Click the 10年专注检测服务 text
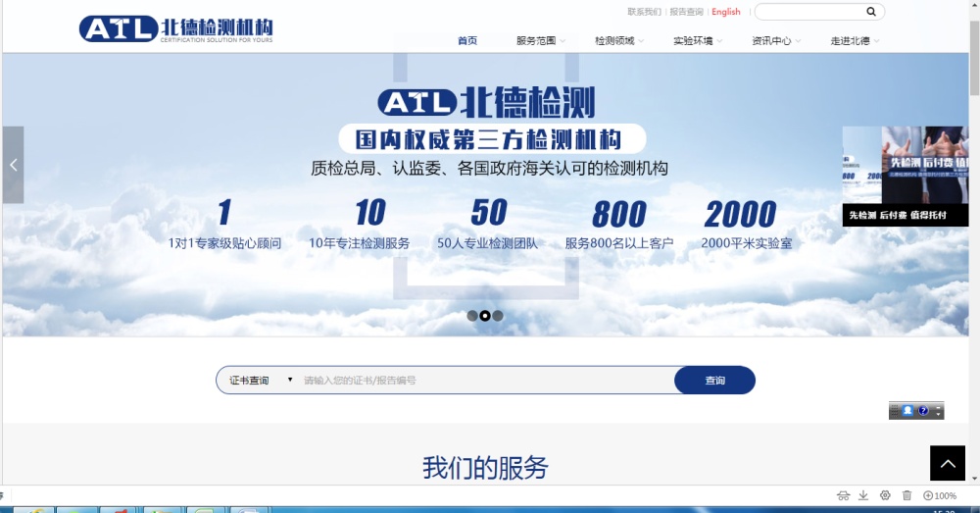The height and width of the screenshot is (513, 980). 360,243
